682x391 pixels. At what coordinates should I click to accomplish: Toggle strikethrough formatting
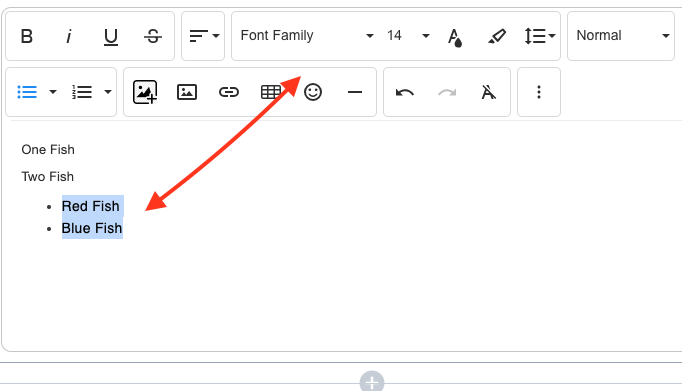(153, 36)
